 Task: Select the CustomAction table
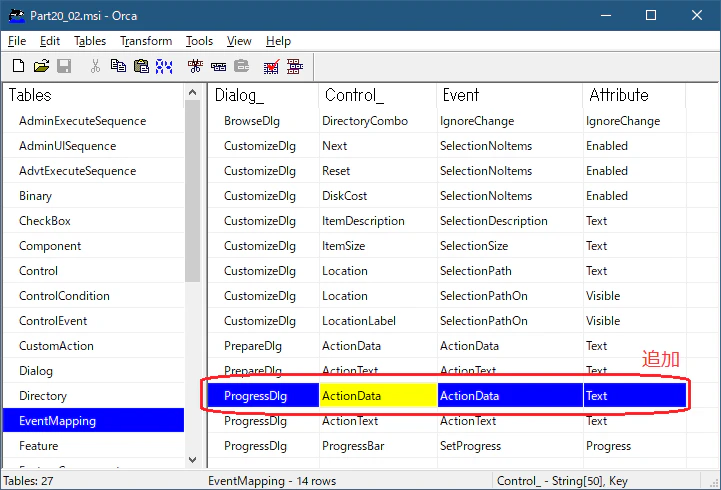coord(94,346)
